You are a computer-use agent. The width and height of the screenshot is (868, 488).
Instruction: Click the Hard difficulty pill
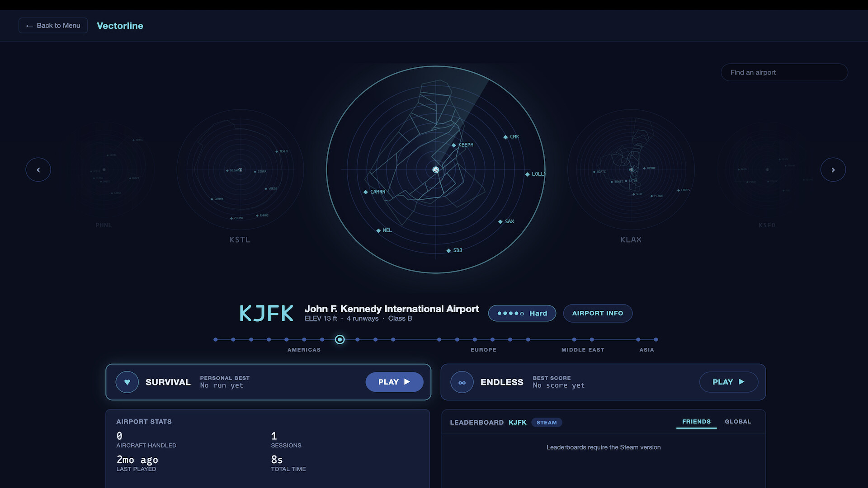point(522,313)
